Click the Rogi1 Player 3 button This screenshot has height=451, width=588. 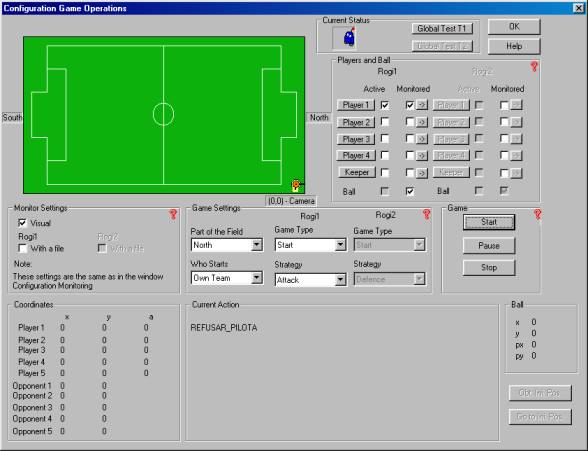pyautogui.click(x=356, y=139)
